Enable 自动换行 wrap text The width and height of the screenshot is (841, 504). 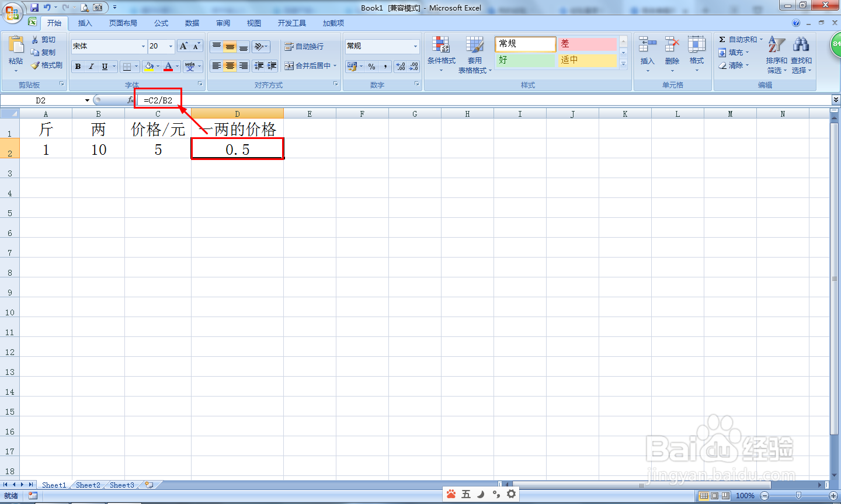coord(304,46)
